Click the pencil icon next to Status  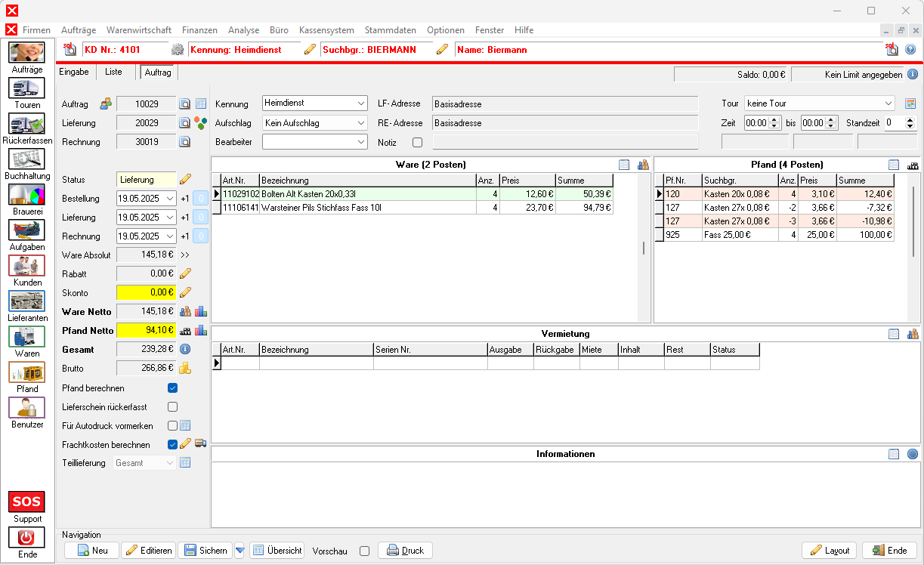(x=185, y=180)
